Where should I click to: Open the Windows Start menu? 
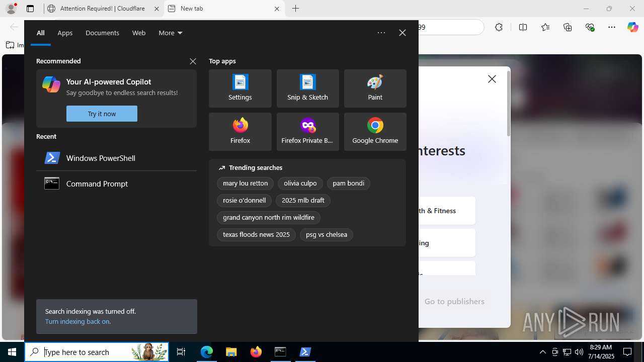pos(12,352)
